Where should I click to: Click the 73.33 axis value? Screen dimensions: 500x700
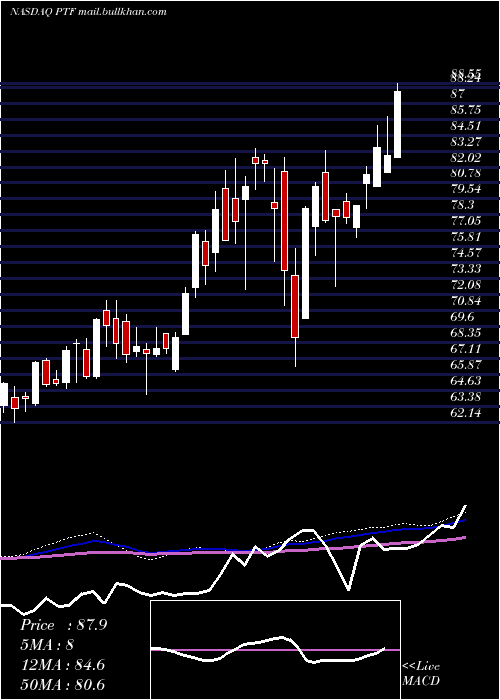[x=466, y=269]
